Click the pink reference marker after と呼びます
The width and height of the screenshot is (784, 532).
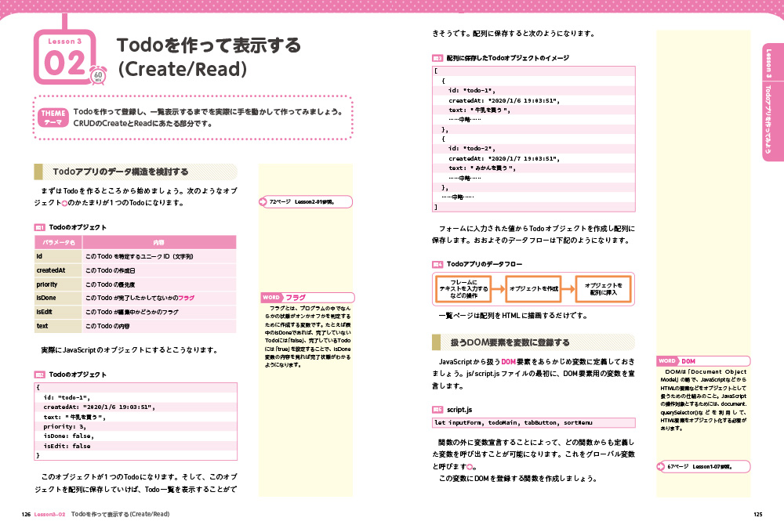click(x=470, y=467)
